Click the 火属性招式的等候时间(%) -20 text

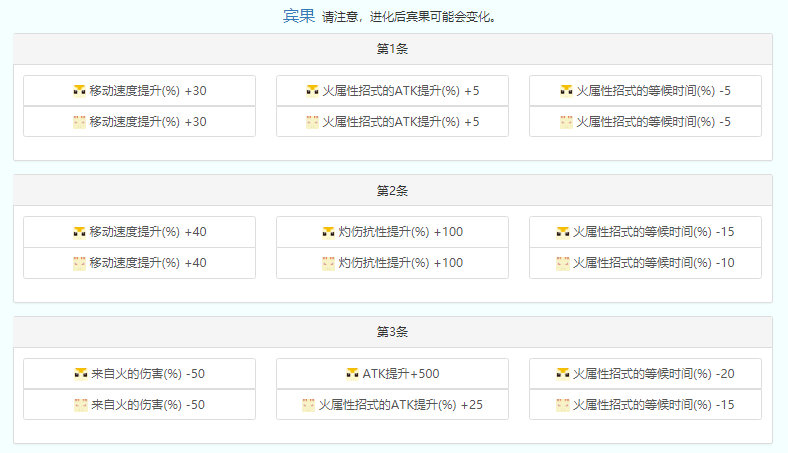pyautogui.click(x=653, y=374)
